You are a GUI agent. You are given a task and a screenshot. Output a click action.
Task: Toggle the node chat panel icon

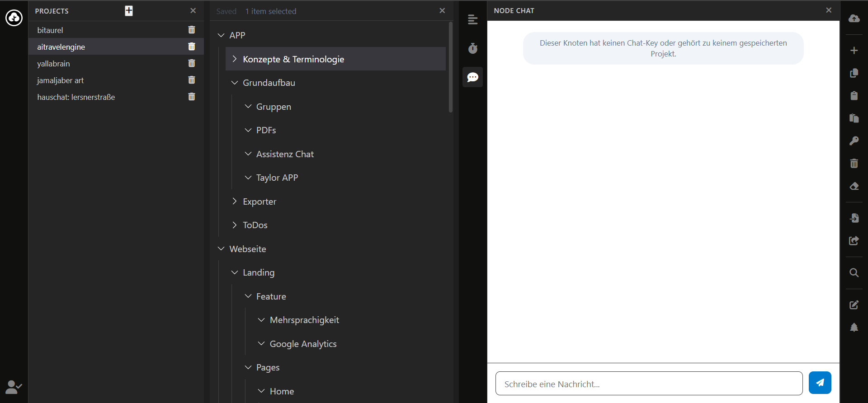point(472,77)
